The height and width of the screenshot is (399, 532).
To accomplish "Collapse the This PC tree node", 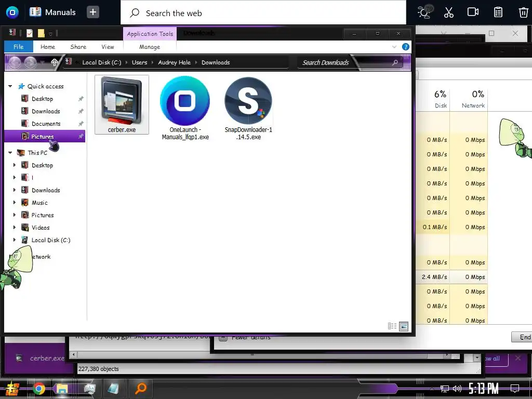I will (10, 153).
